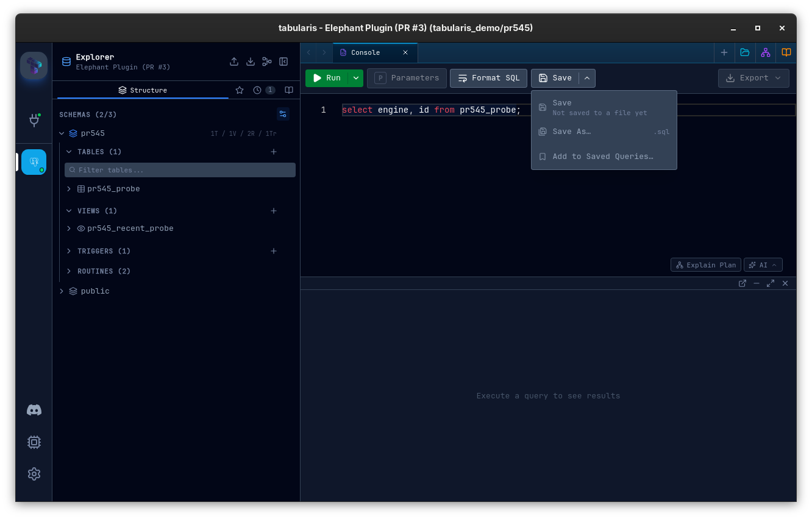Screen dimensions: 812x519
Task: Add a new trigger with the plus icon
Action: point(274,251)
